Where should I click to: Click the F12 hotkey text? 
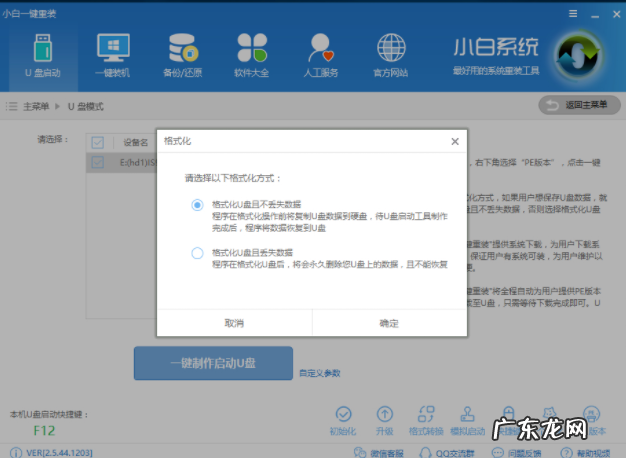click(x=44, y=431)
